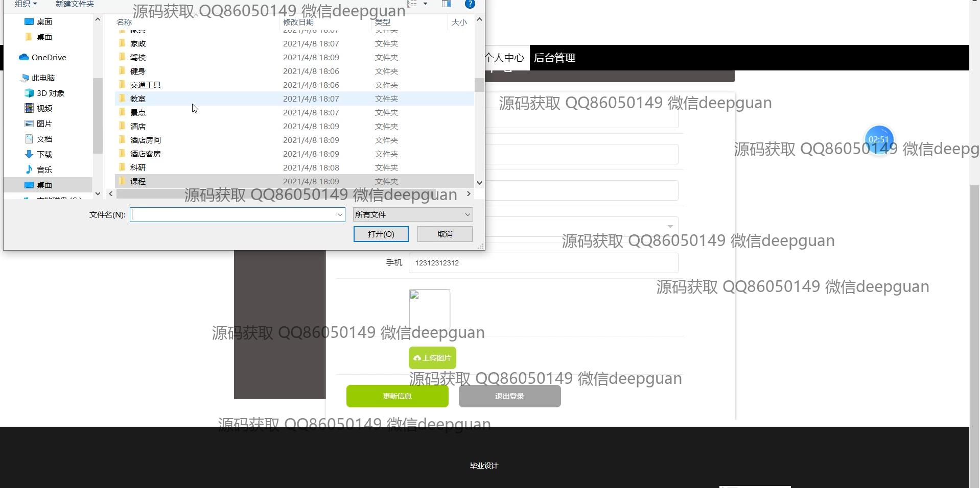Screen dimensions: 980x488
Task: Click the 健身 folder icon
Action: tap(122, 71)
